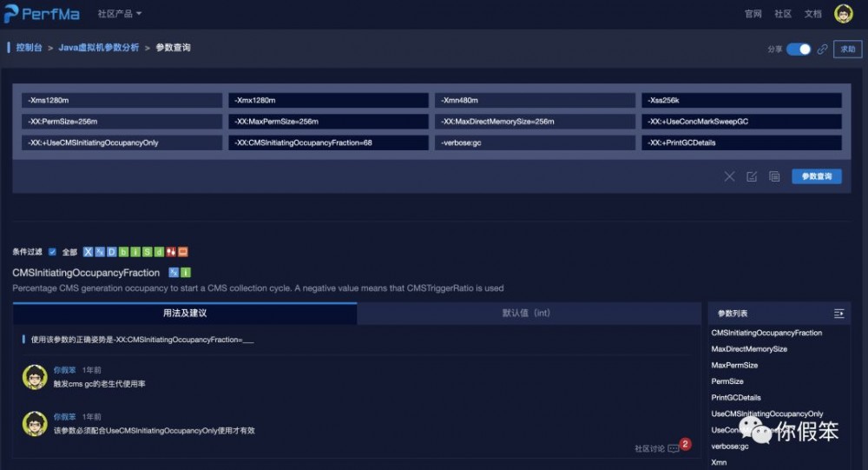This screenshot has width=868, height=470.
Task: Select the -Xms1280m parameter chip
Action: [x=122, y=100]
